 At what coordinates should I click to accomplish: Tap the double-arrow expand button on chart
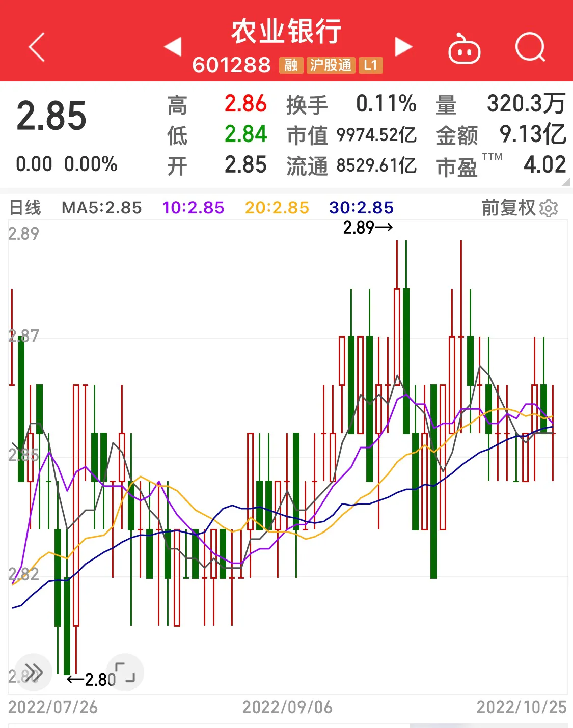[34, 672]
